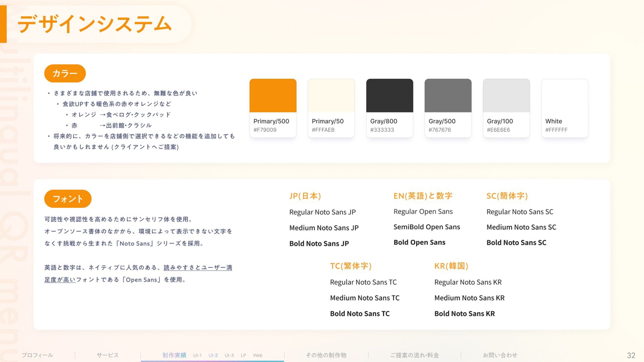Image resolution: width=644 pixels, height=362 pixels.
Task: Go to the お問い合わせ tab
Action: click(x=500, y=355)
